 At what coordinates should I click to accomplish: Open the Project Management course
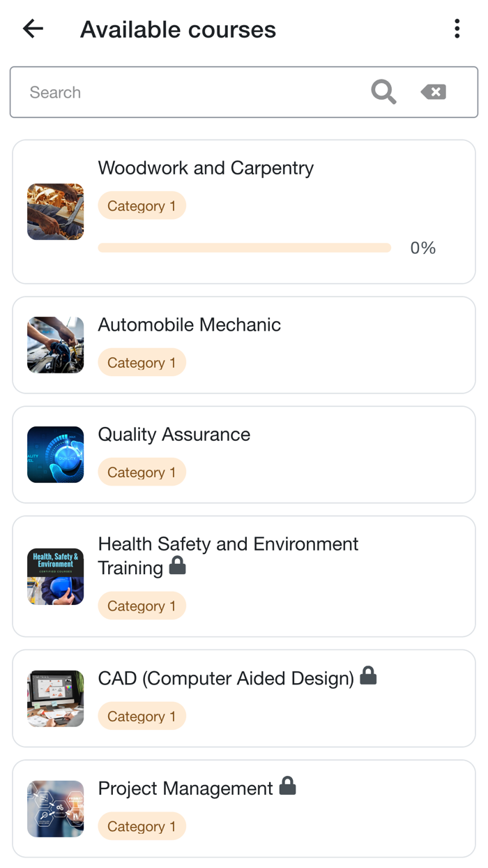pyautogui.click(x=185, y=789)
